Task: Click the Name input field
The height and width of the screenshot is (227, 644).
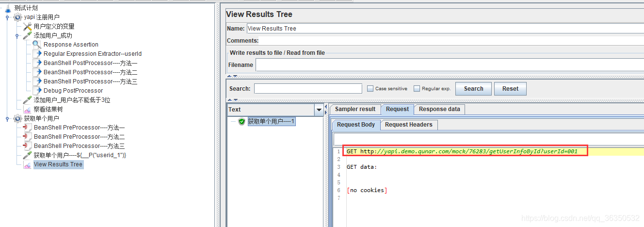Action: coord(445,28)
